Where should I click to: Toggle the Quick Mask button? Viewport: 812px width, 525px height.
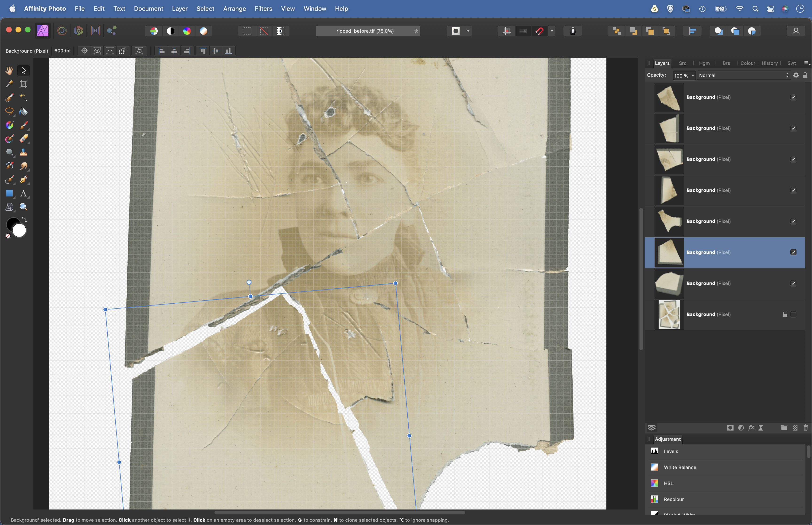[x=456, y=31]
